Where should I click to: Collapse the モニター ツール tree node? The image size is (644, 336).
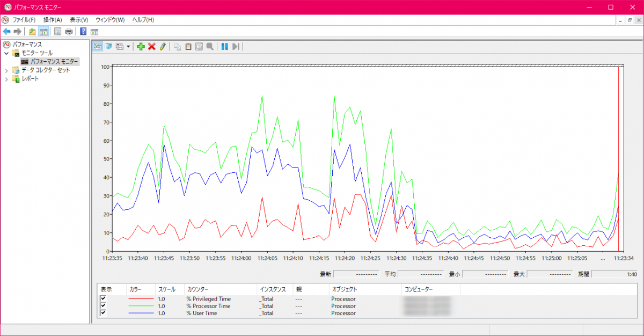pos(6,53)
